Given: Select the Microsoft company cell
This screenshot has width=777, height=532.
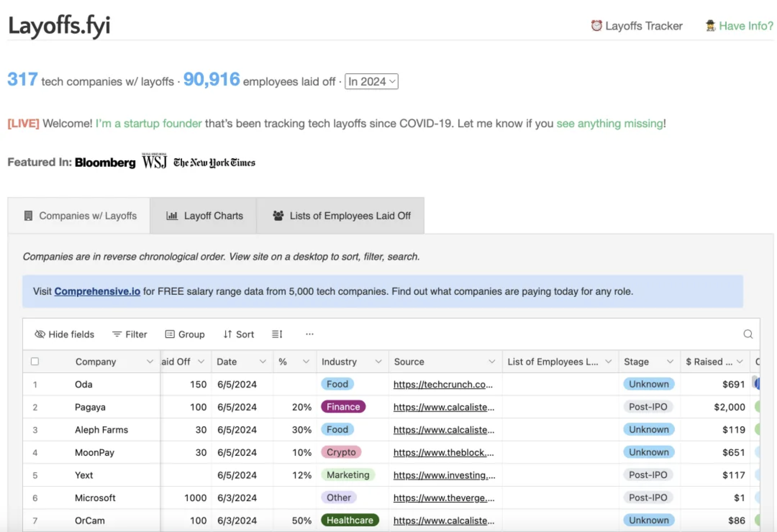Looking at the screenshot, I should (x=92, y=498).
